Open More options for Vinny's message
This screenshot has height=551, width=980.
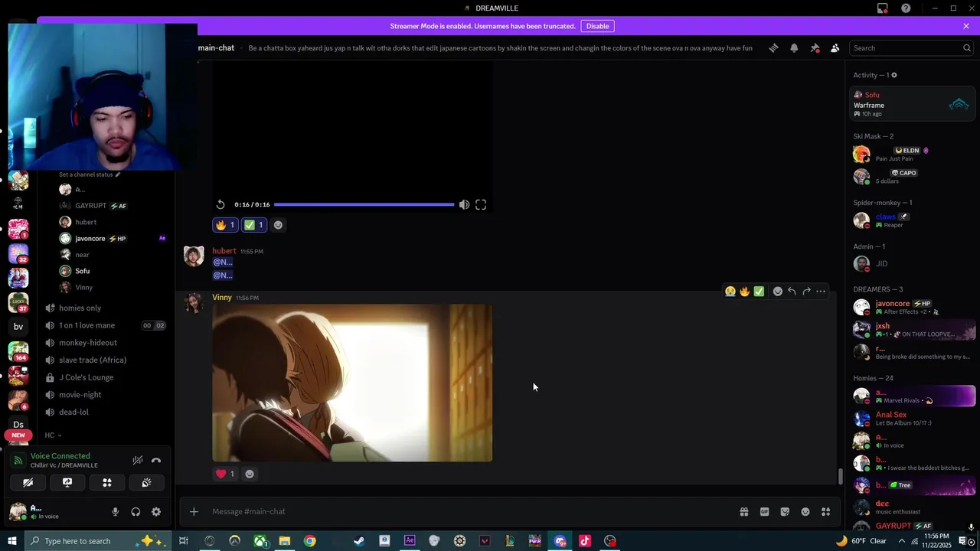click(x=821, y=291)
